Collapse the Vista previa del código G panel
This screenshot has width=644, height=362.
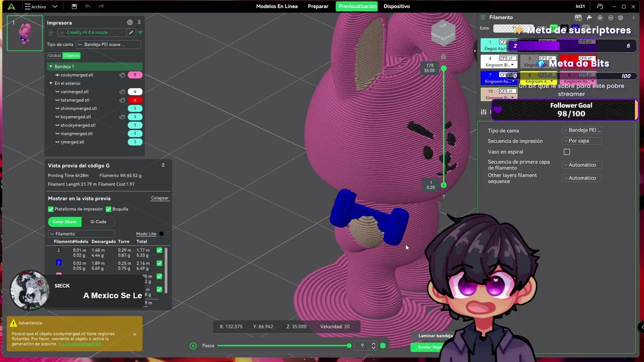tap(163, 165)
